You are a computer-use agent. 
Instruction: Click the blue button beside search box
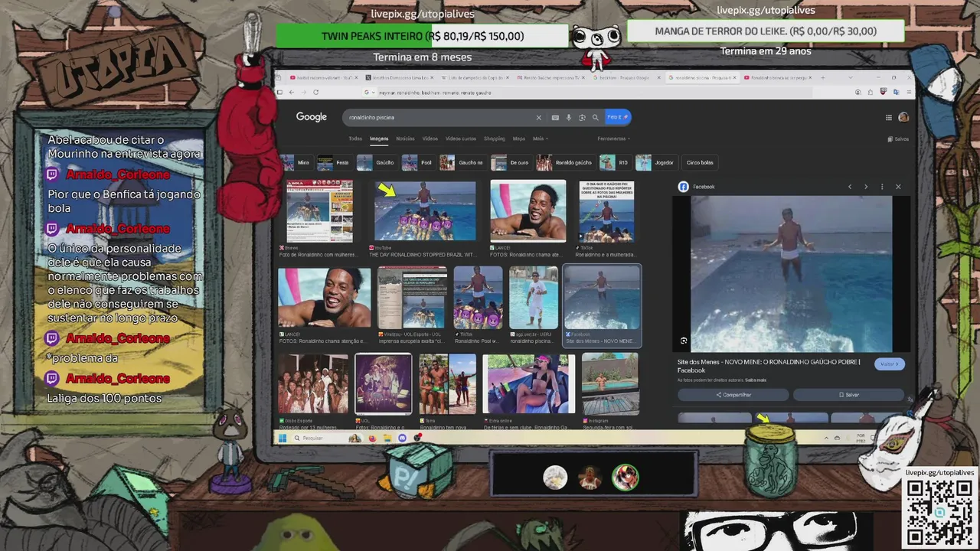tap(618, 117)
